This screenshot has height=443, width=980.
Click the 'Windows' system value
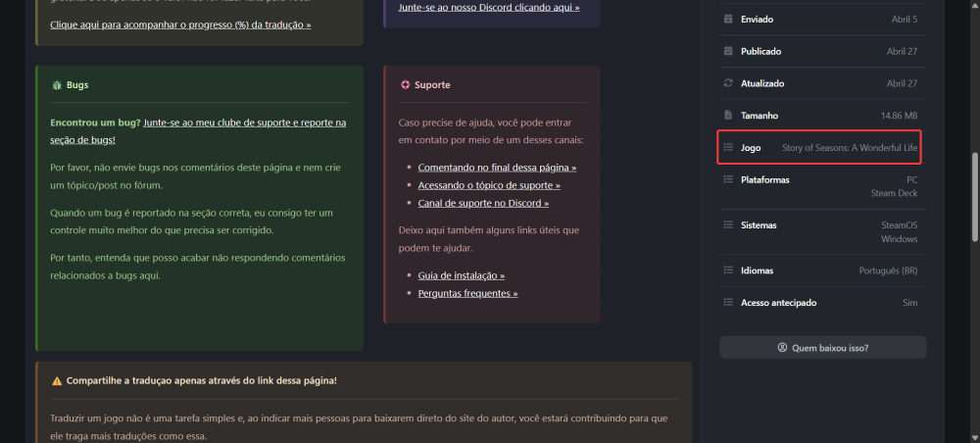click(900, 239)
